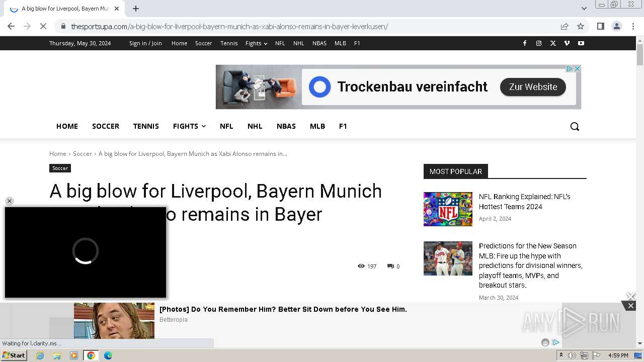The width and height of the screenshot is (644, 362).
Task: Expand Fights dropdown in top black bar
Action: (x=256, y=43)
